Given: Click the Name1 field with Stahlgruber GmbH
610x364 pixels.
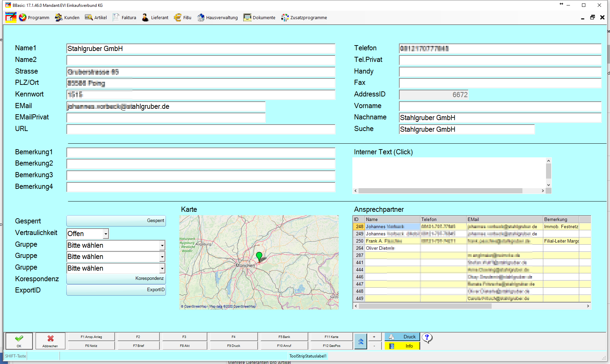Looking at the screenshot, I should 201,49.
